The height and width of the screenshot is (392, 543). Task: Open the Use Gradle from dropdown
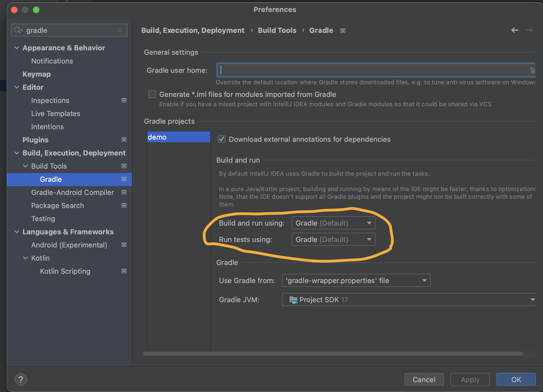point(356,281)
